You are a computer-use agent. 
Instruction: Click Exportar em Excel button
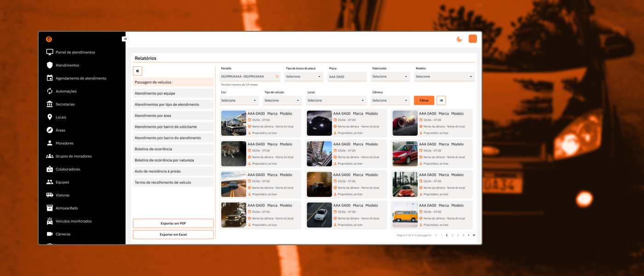173,235
